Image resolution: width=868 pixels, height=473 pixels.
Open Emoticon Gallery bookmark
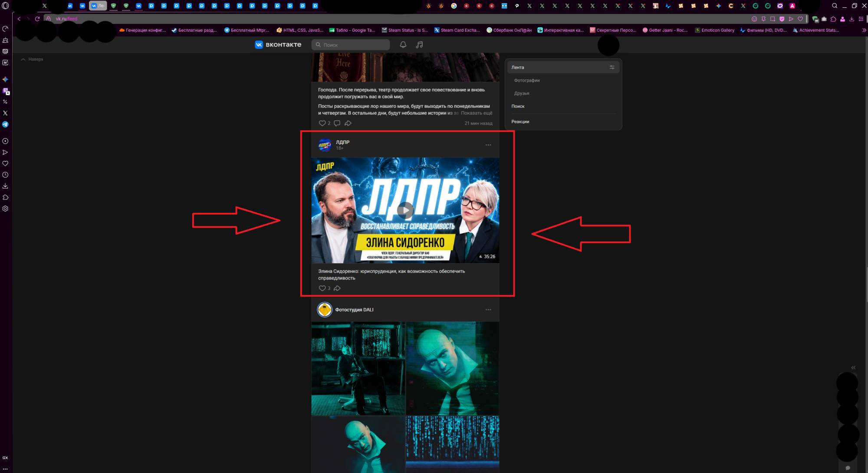click(715, 30)
